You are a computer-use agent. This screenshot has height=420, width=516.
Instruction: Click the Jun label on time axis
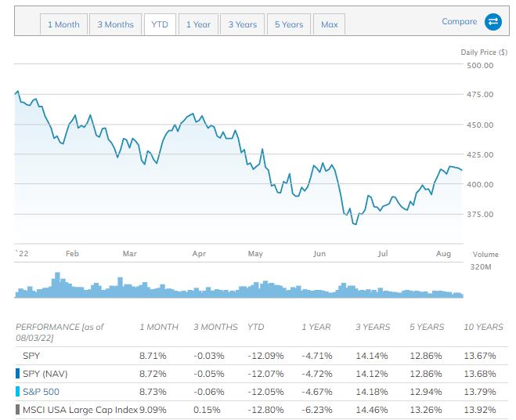point(319,253)
